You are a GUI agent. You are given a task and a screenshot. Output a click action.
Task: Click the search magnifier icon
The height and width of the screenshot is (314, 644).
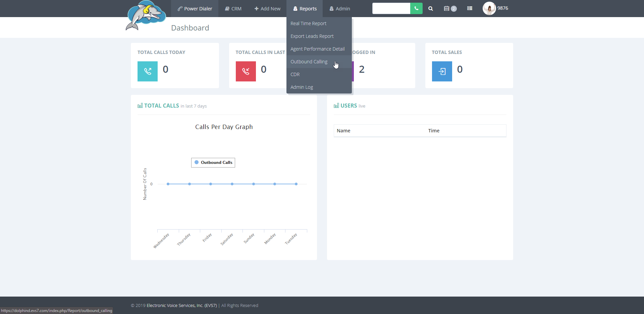pos(431,9)
